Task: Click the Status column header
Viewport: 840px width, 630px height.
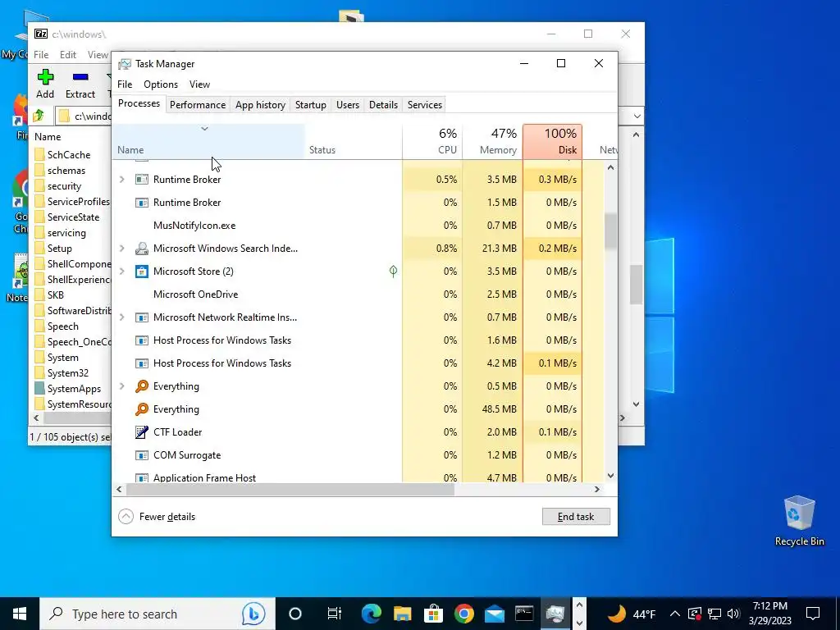Action: (x=354, y=141)
